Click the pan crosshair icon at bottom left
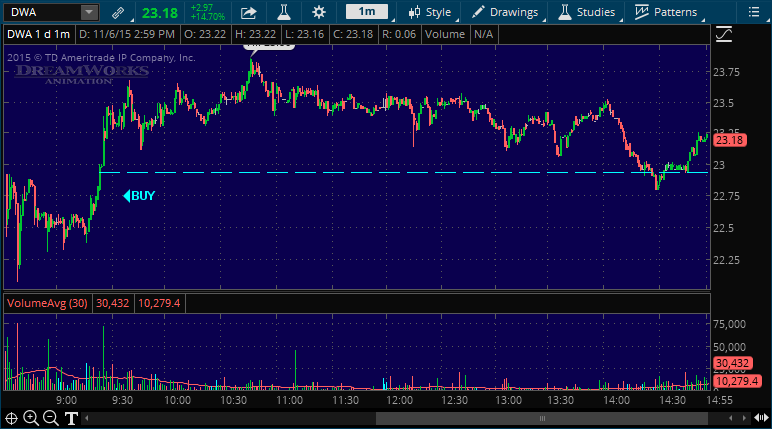This screenshot has height=429, width=772. 11,419
